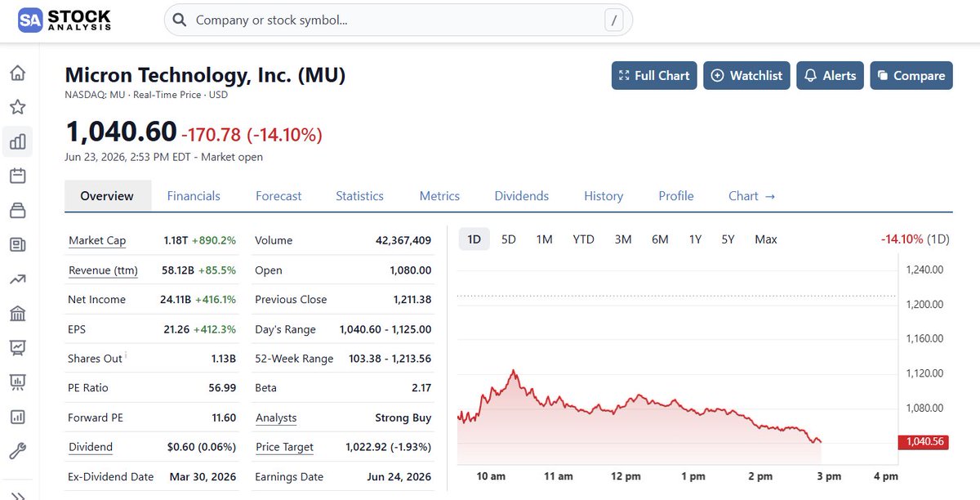This screenshot has width=980, height=500.
Task: Switch to the Overview tab
Action: [107, 196]
